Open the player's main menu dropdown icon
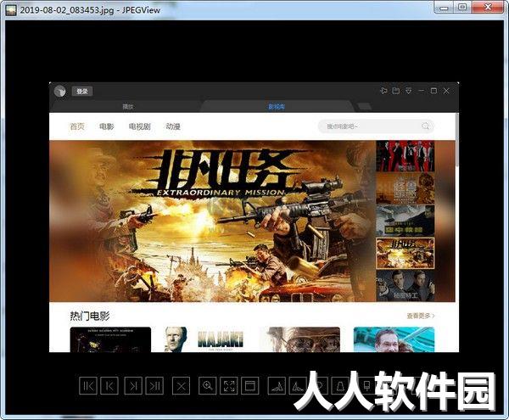This screenshot has height=420, width=509. click(x=409, y=91)
